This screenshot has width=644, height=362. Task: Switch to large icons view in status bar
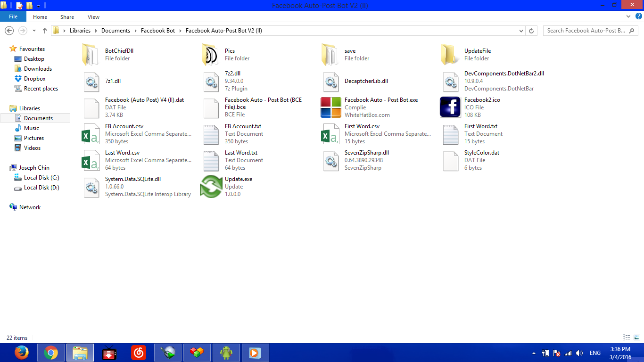pyautogui.click(x=636, y=337)
